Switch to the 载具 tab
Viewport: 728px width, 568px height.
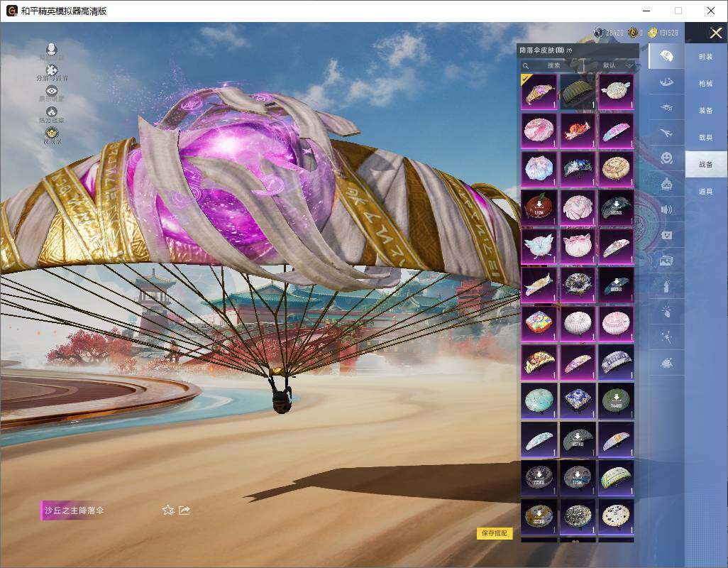pos(706,138)
